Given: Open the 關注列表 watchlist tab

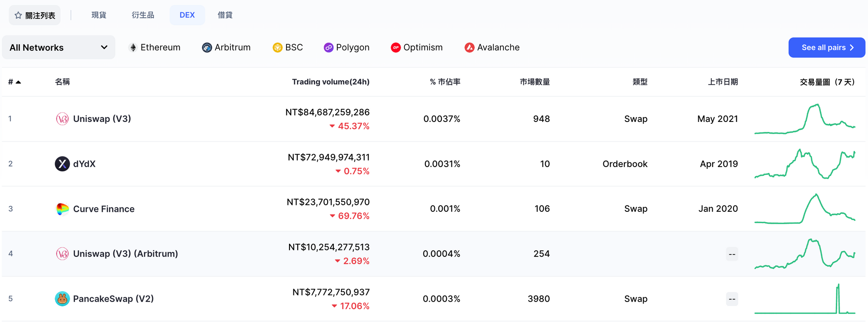Looking at the screenshot, I should tap(35, 16).
